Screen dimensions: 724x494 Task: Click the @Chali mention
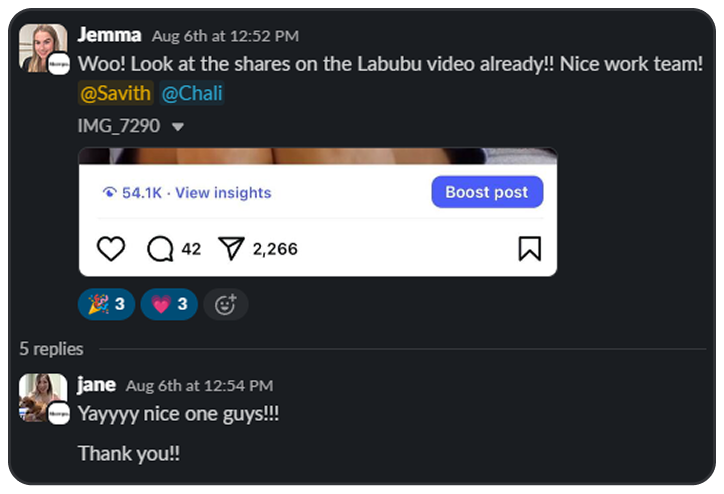pos(192,94)
